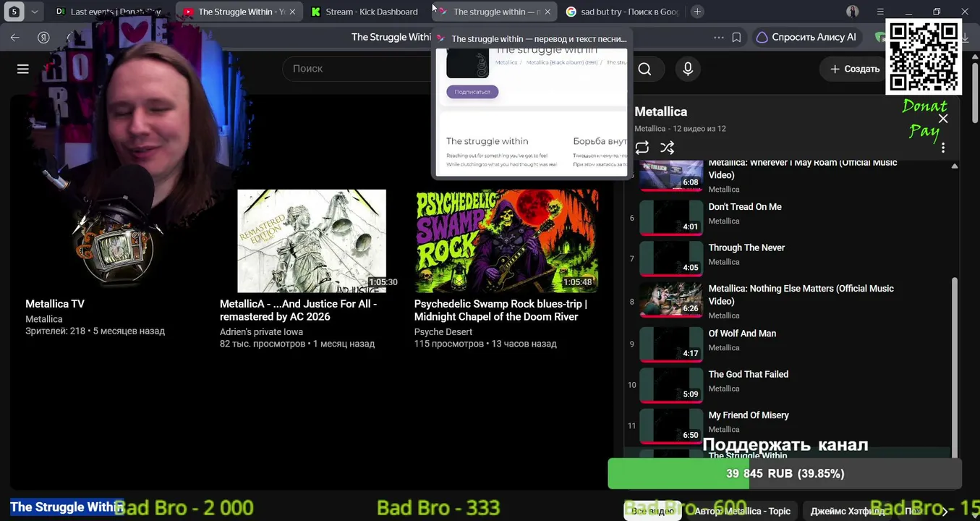
Task: Visit the Adrien's private Iowa channel
Action: pos(261,332)
